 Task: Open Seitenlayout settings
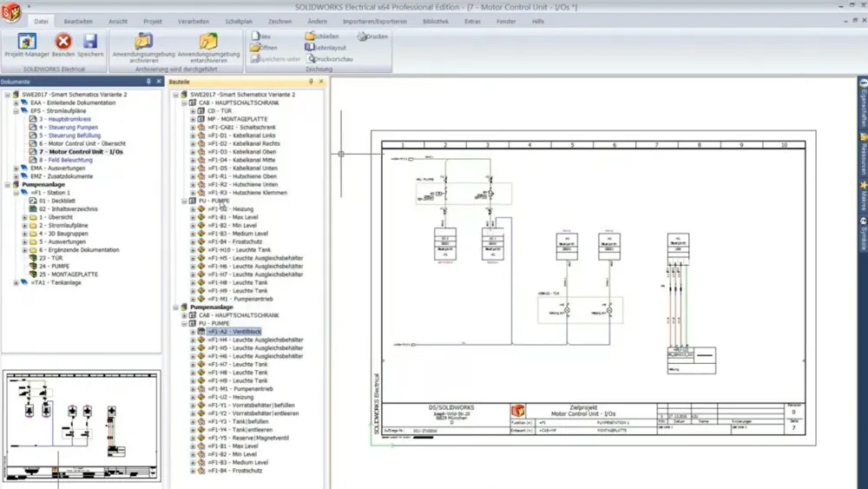(x=325, y=48)
